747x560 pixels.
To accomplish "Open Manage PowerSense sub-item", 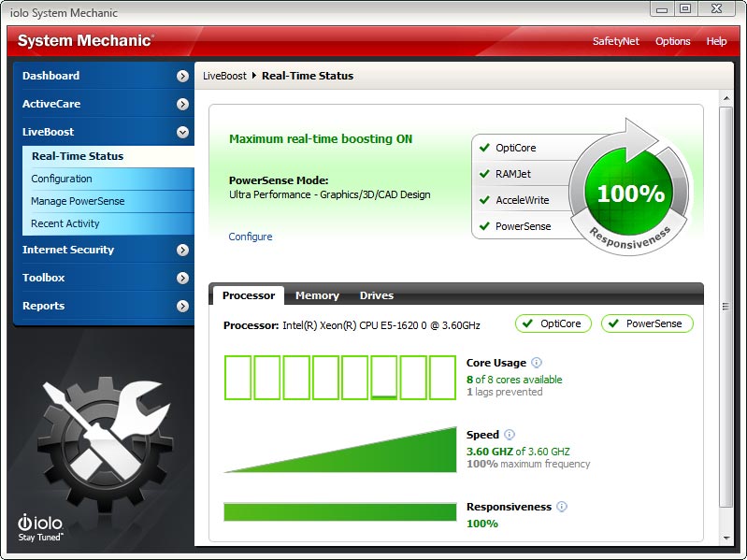I will (x=108, y=201).
